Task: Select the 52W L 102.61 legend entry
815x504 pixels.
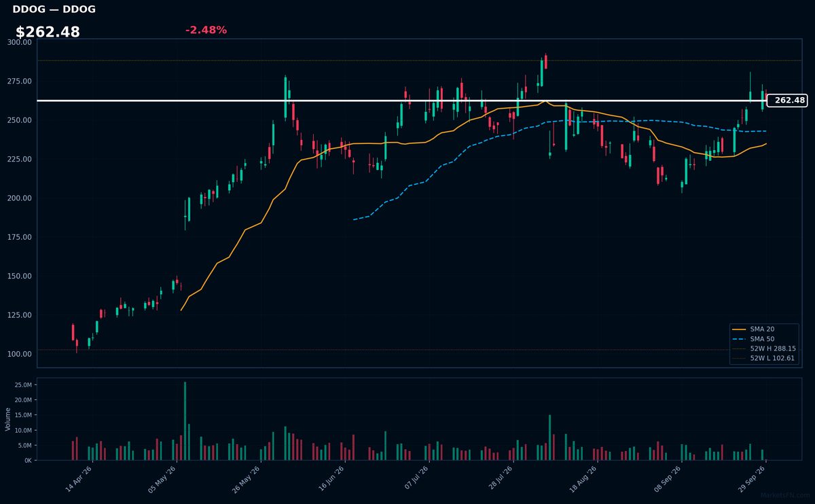Action: coord(763,358)
